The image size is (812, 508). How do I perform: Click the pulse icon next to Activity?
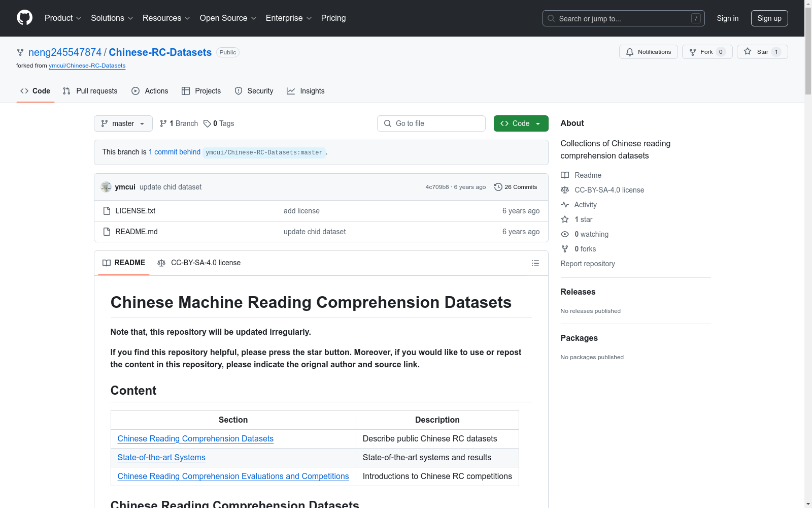[x=565, y=205]
